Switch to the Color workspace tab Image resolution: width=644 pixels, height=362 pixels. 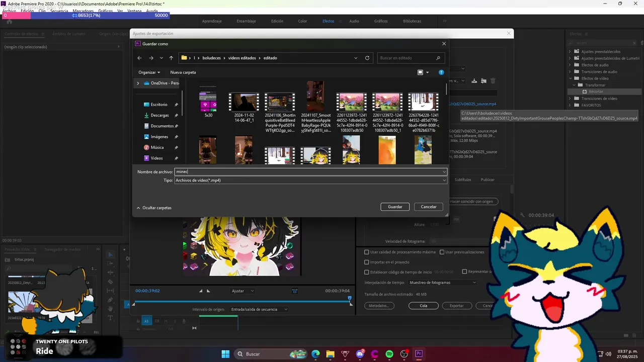tap(302, 21)
